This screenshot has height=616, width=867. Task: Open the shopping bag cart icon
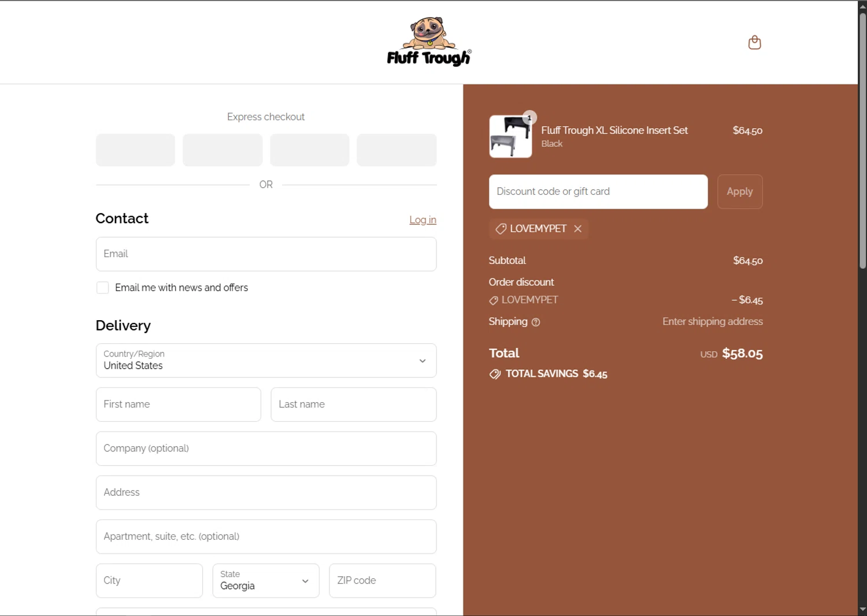[754, 42]
